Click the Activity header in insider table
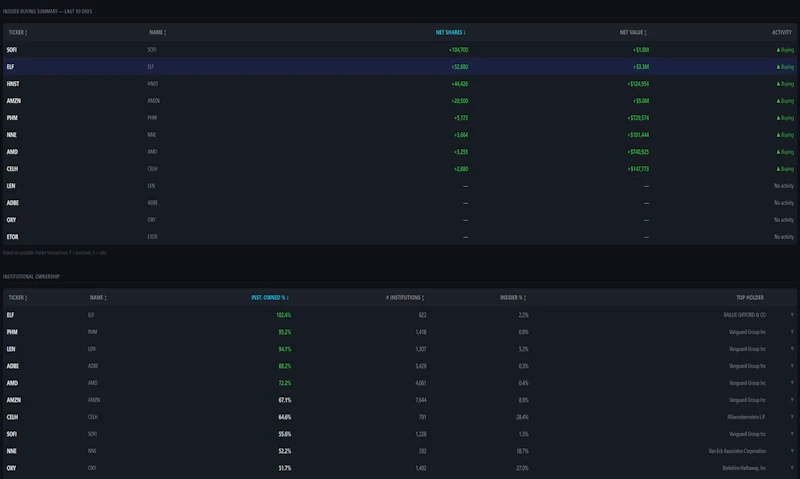 pyautogui.click(x=782, y=32)
